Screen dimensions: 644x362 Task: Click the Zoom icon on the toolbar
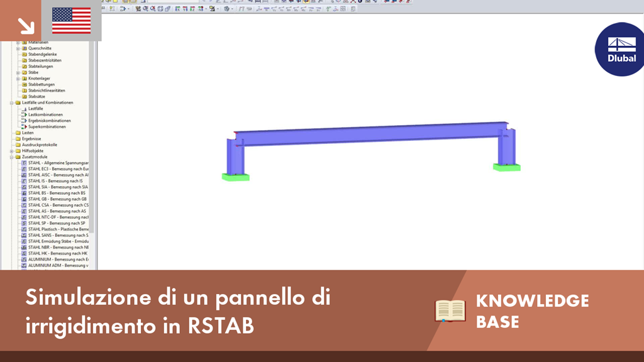pos(146,9)
